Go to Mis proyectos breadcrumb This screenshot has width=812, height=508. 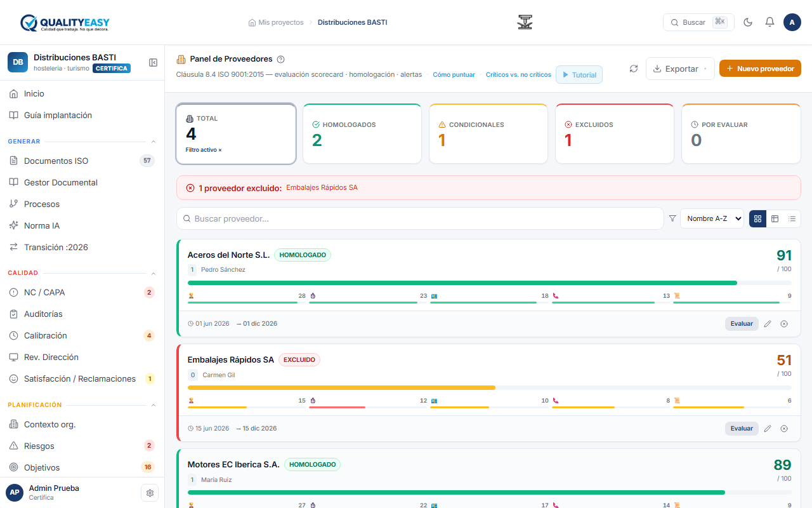tap(275, 22)
